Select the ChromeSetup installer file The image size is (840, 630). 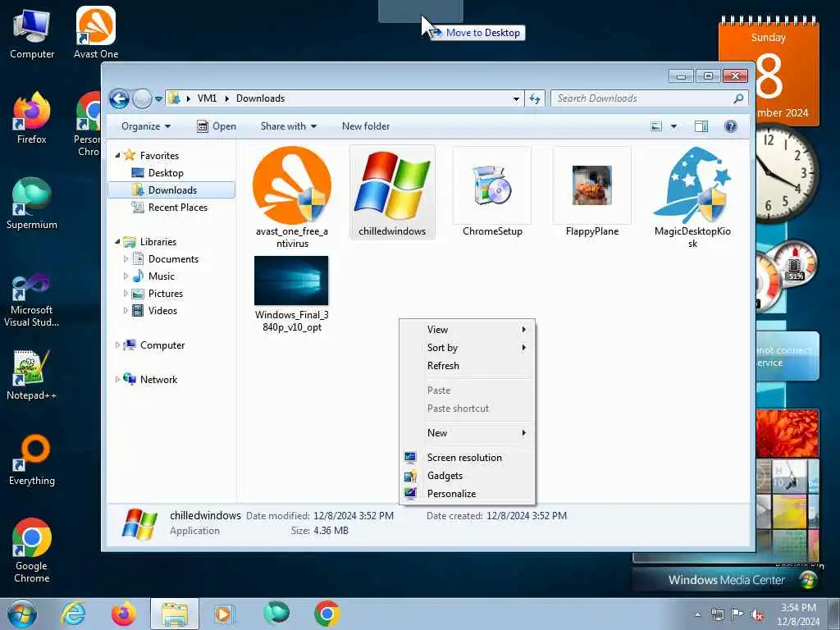492,192
